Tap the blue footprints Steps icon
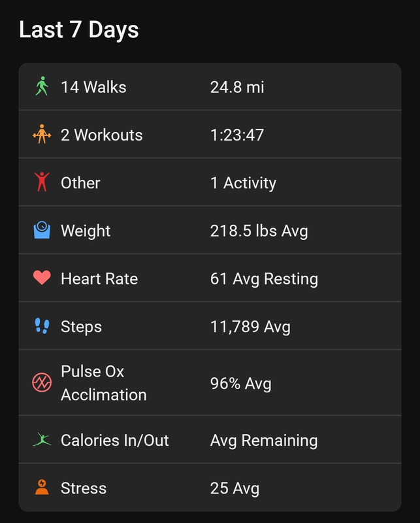Image resolution: width=420 pixels, height=523 pixels. [x=42, y=326]
